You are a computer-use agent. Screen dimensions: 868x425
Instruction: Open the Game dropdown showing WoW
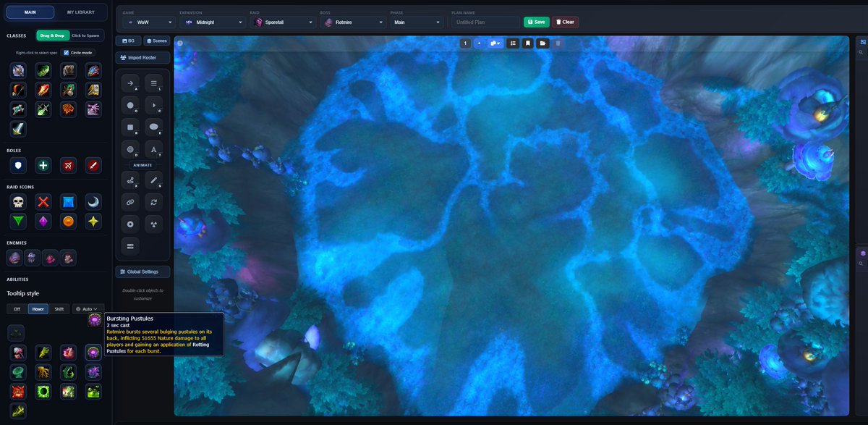coord(149,22)
